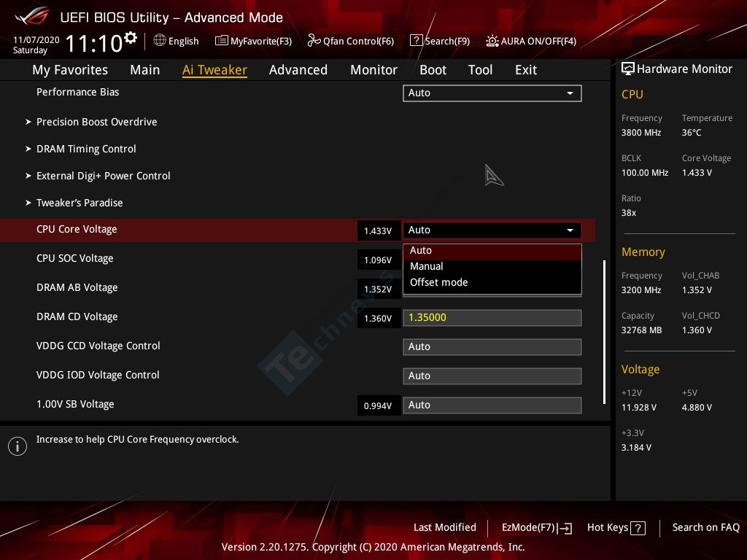Open the clock settings gear icon
The height and width of the screenshot is (560, 747).
130,38
